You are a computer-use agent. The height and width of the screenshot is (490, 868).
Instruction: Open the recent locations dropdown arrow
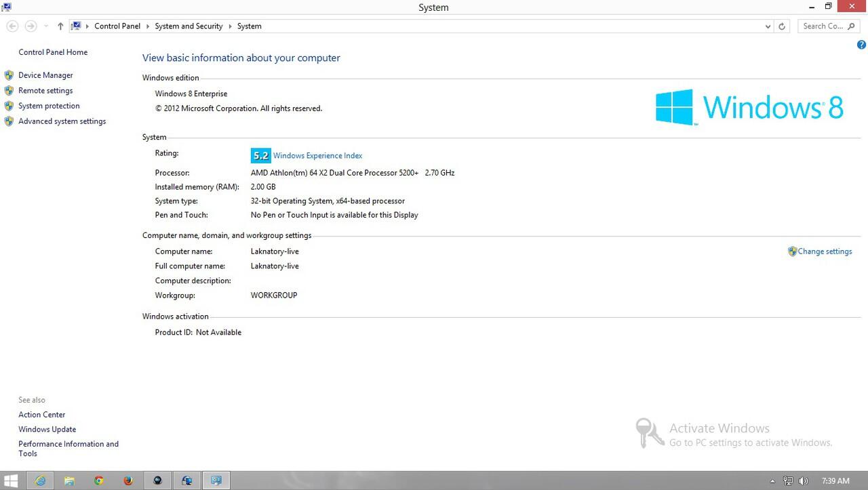coord(46,26)
